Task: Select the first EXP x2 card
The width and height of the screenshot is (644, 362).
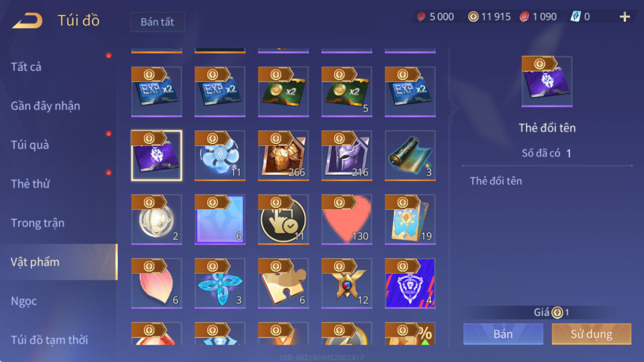Action: tap(156, 91)
